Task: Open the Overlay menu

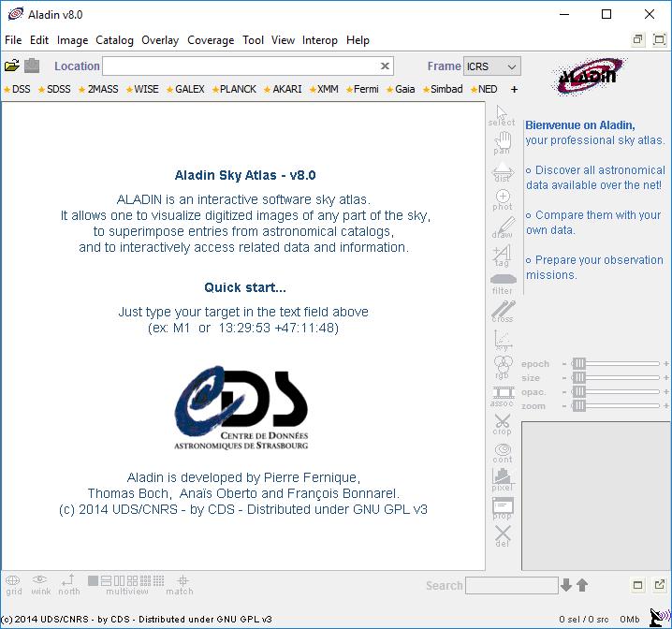Action: pos(160,40)
